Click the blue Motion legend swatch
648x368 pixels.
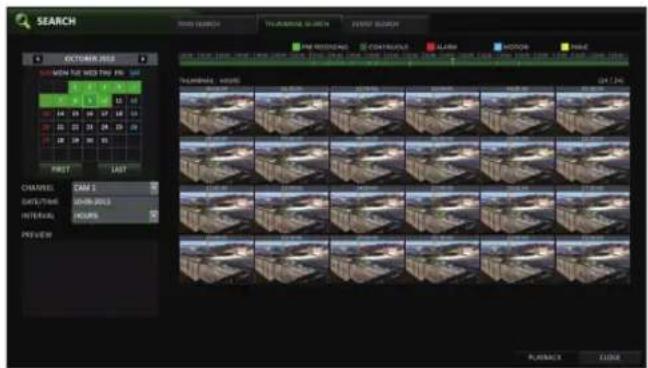click(x=498, y=47)
